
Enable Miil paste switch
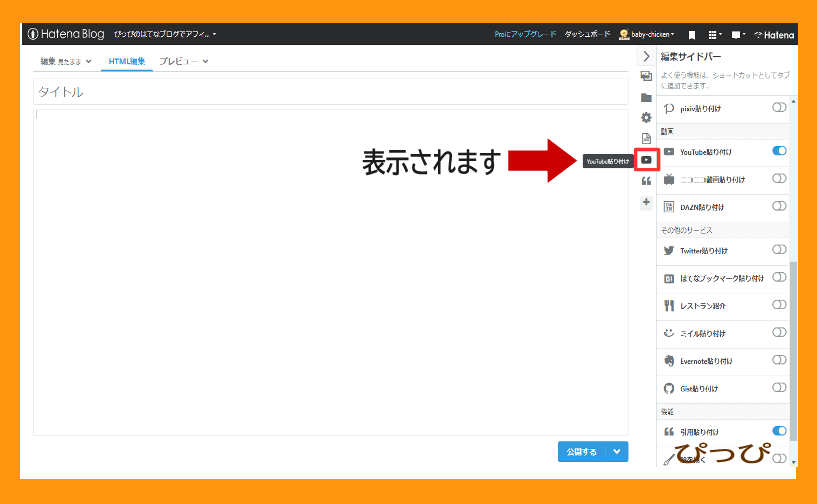pos(779,332)
